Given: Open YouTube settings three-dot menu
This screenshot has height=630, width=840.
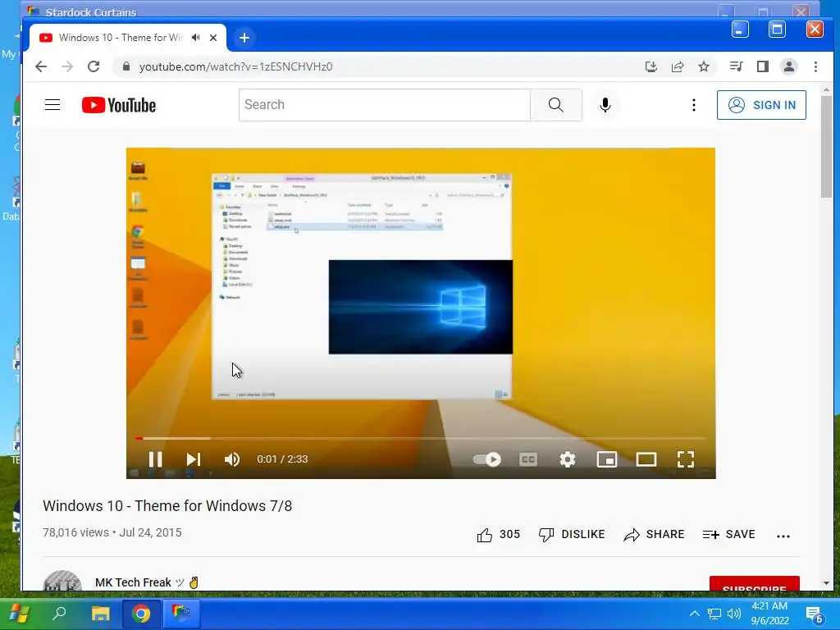Looking at the screenshot, I should coord(694,105).
